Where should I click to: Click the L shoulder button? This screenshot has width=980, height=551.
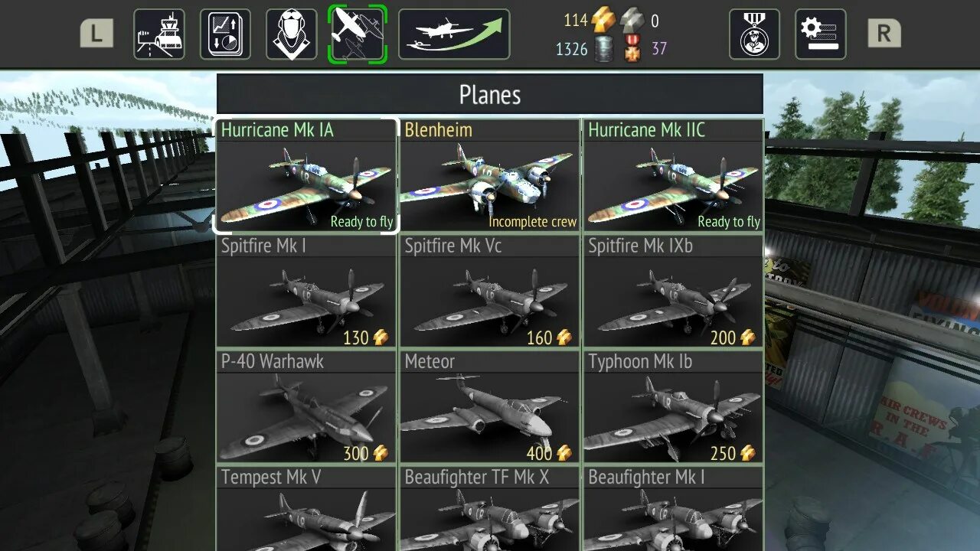coord(97,33)
